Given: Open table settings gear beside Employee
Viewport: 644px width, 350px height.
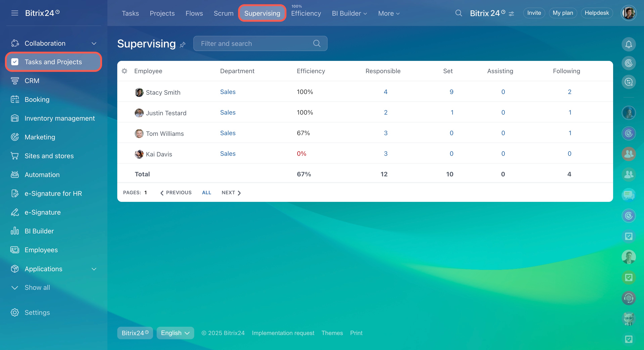Looking at the screenshot, I should [x=124, y=71].
